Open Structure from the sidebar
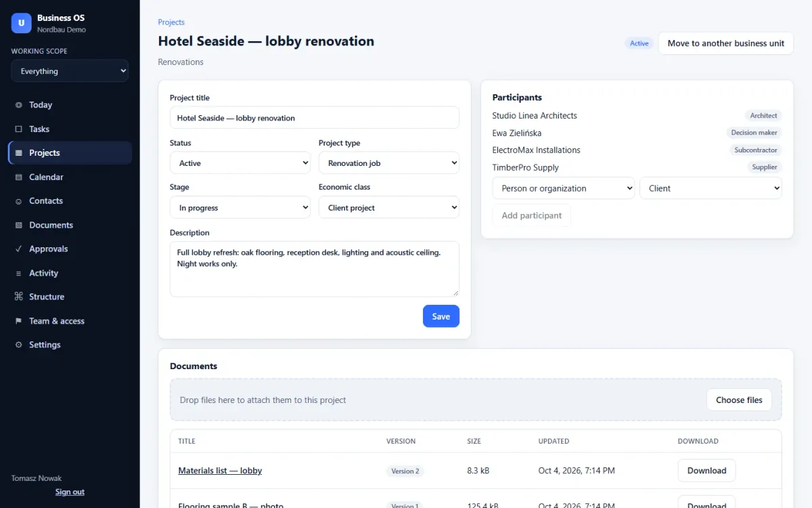The width and height of the screenshot is (812, 508). click(70, 297)
